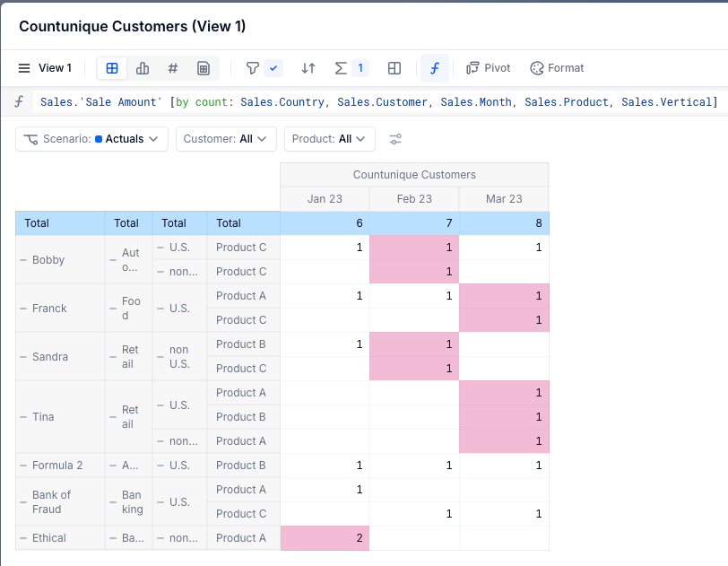
Task: Open the layout panels icon
Action: [x=394, y=68]
